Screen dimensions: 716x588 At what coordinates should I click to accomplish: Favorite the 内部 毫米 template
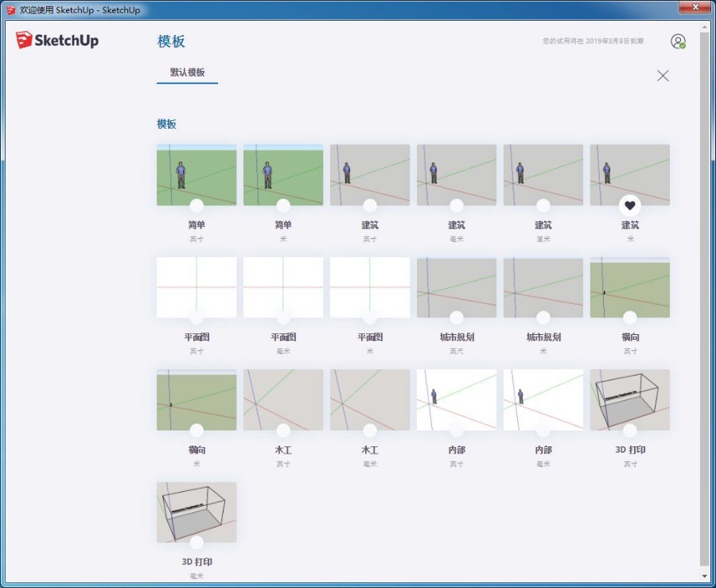(x=543, y=430)
